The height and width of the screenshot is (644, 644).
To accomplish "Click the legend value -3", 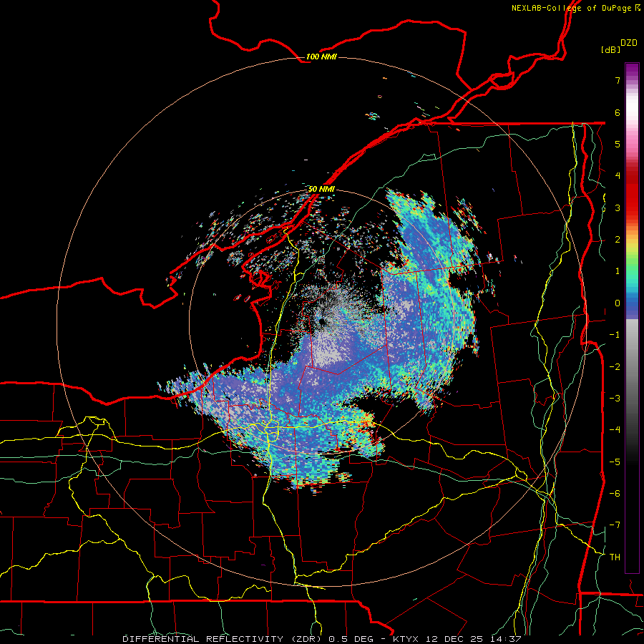I will point(615,398).
